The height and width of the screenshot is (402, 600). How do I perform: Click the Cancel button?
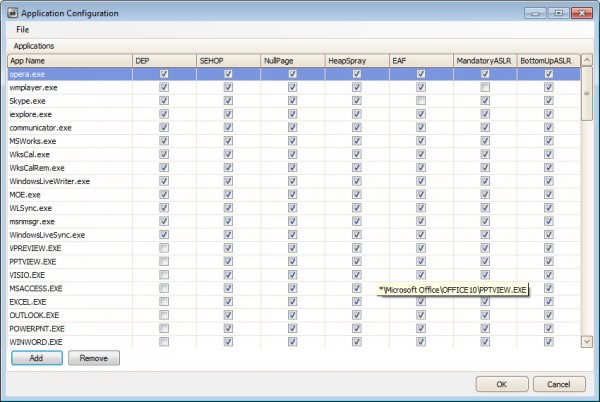[x=559, y=384]
